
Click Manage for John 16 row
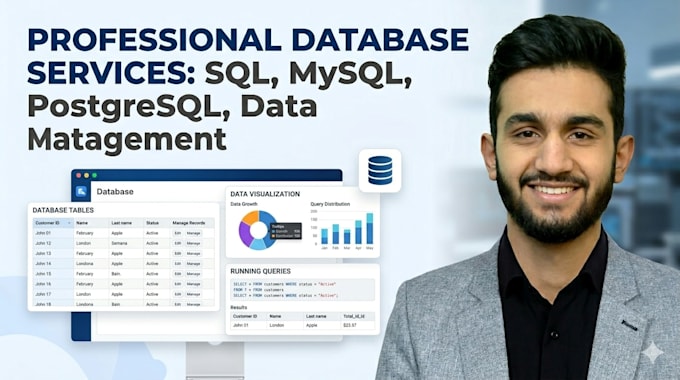click(193, 284)
